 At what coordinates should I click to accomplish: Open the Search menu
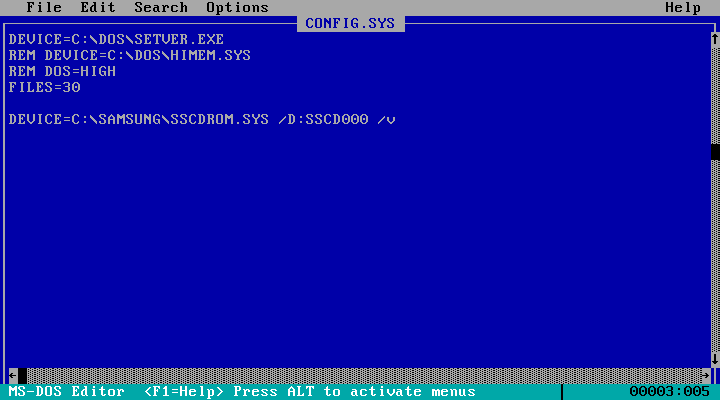(x=161, y=7)
